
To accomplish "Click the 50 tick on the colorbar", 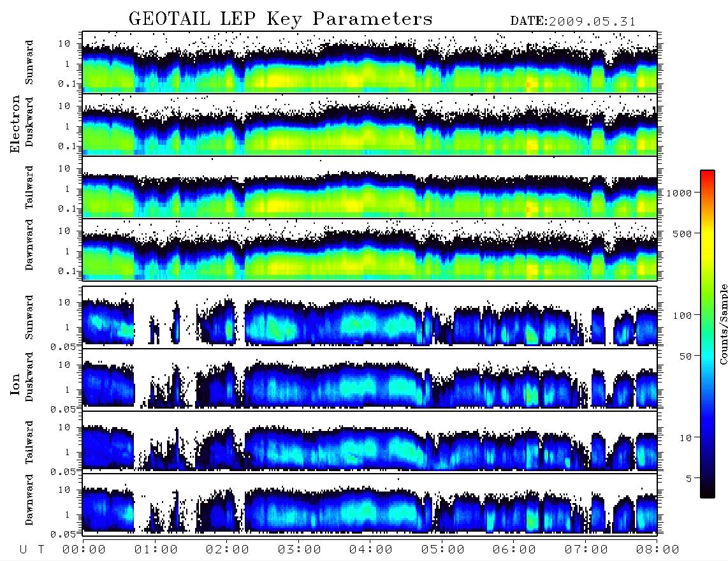I will tap(685, 356).
